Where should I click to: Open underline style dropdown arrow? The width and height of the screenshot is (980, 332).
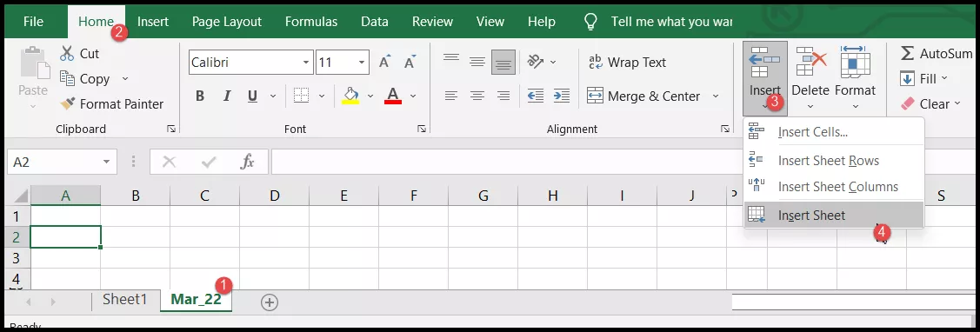(272, 96)
